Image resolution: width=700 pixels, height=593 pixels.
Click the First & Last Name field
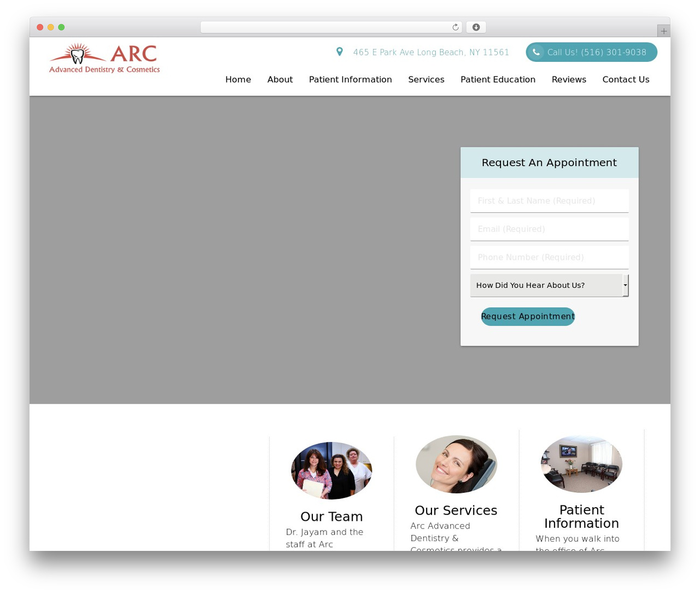click(549, 201)
